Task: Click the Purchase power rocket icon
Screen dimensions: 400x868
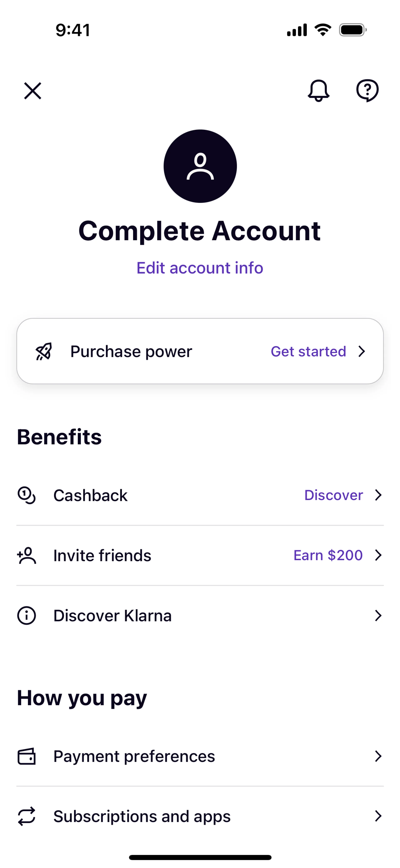Action: click(x=44, y=351)
